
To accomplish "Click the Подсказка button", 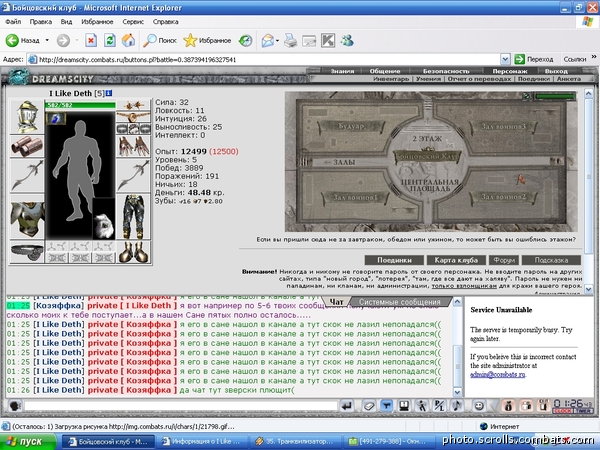I will tap(551, 260).
